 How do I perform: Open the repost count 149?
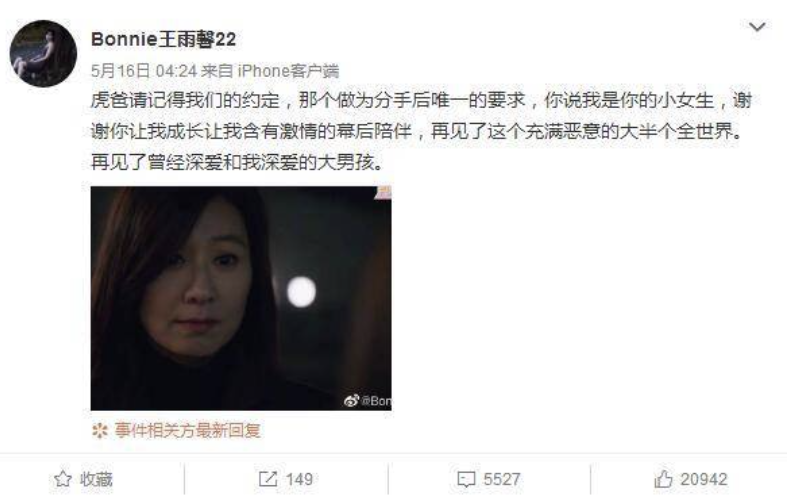(x=299, y=479)
